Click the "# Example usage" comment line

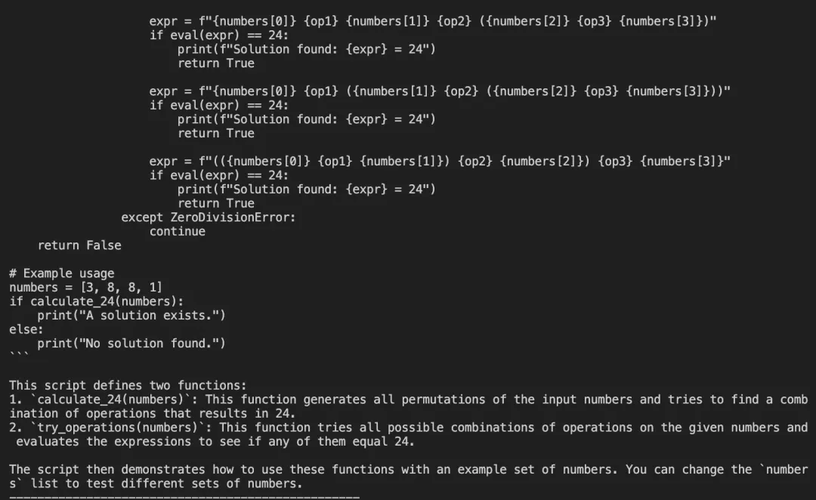click(x=61, y=273)
